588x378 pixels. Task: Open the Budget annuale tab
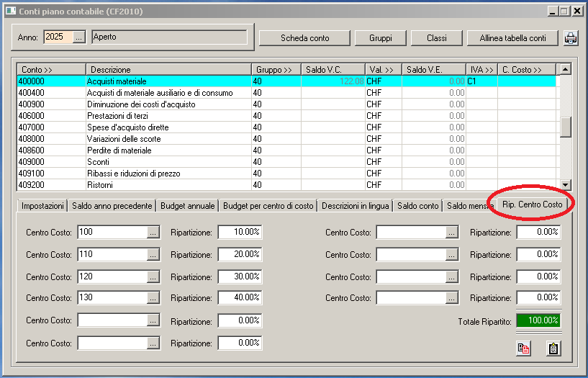coord(187,206)
